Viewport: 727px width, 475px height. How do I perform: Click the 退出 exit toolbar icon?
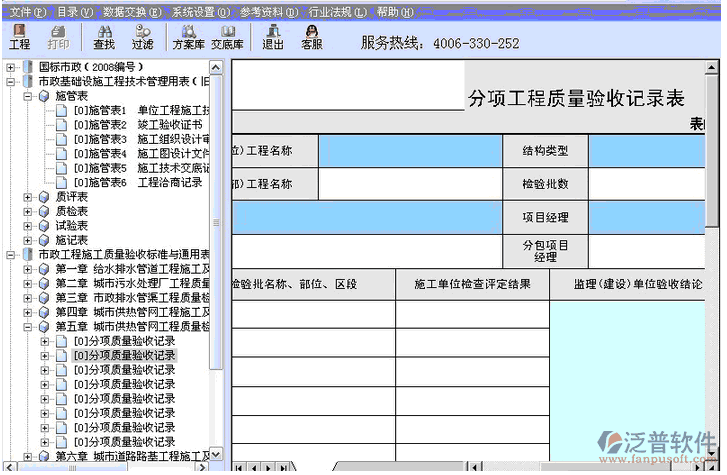point(272,37)
